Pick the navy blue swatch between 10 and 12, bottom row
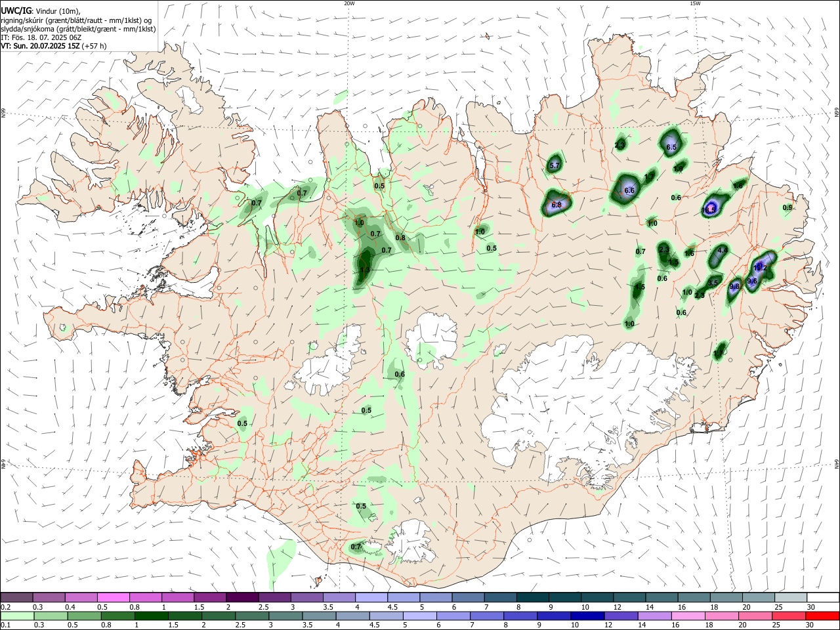 pos(587,616)
